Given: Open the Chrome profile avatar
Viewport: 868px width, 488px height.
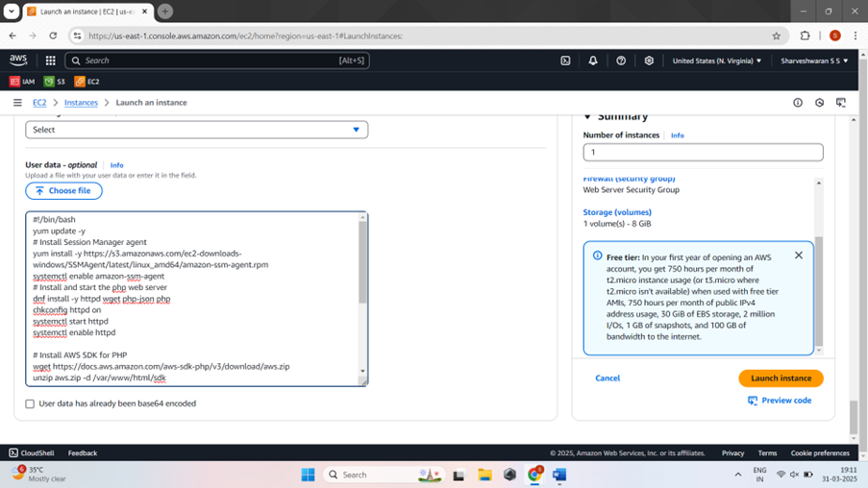Looking at the screenshot, I should [834, 36].
